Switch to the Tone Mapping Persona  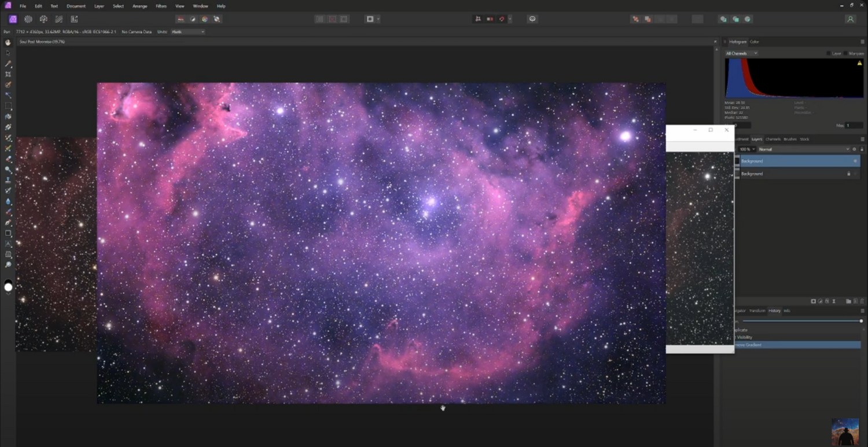(x=59, y=19)
